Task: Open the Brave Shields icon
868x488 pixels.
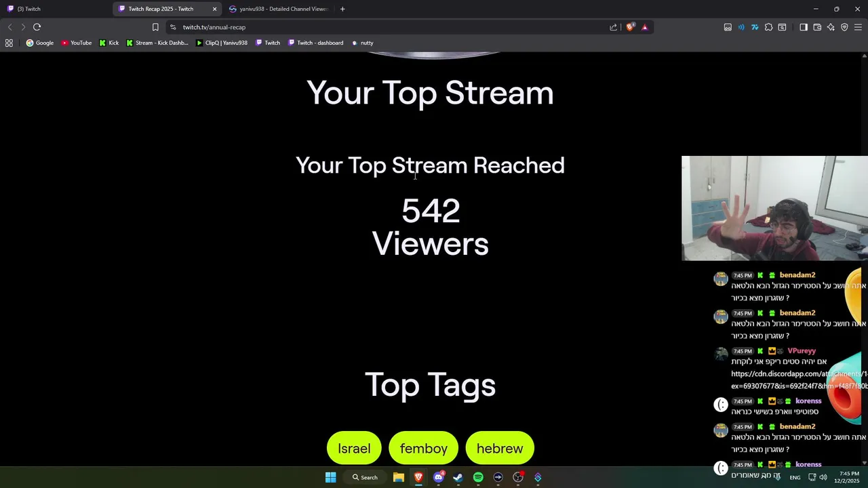Action: point(630,27)
